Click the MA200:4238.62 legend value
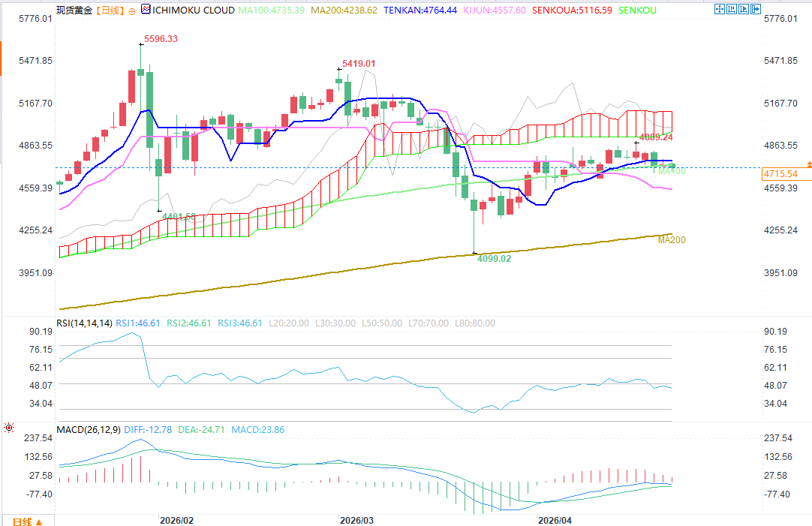 344,11
